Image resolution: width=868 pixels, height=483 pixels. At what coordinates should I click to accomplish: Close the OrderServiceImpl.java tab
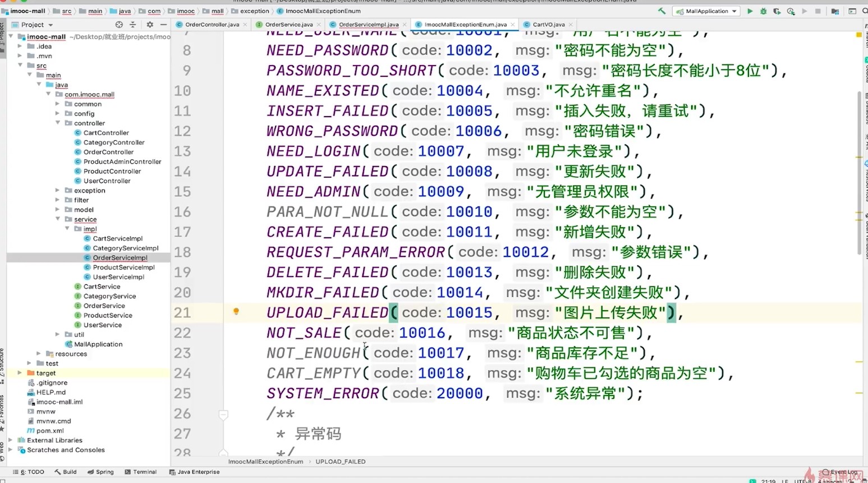click(x=405, y=25)
